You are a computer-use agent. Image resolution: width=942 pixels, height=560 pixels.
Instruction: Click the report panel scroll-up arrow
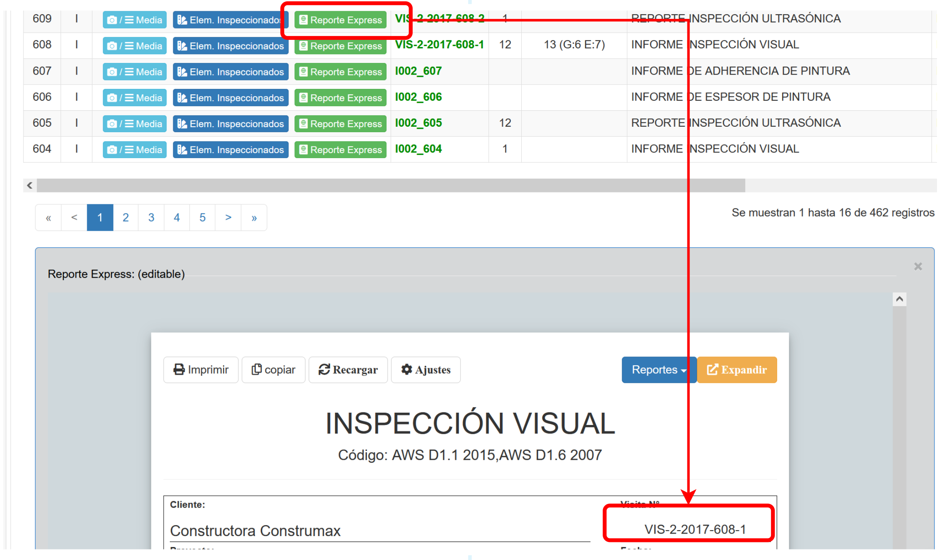tap(899, 299)
